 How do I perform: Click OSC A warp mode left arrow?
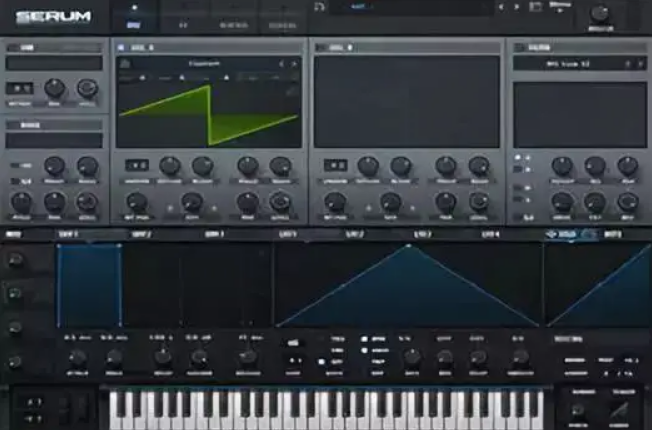tap(170, 208)
